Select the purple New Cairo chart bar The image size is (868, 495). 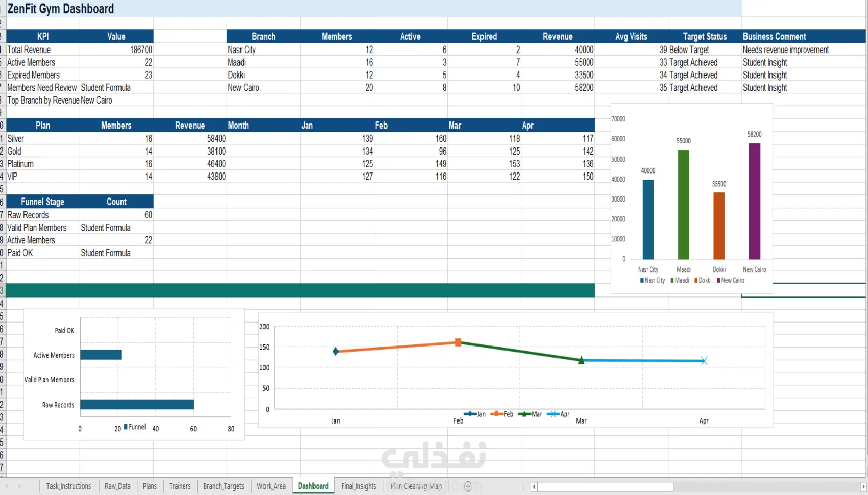point(754,201)
